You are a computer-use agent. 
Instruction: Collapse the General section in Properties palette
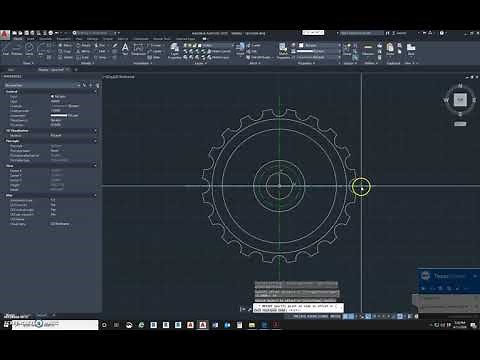pyautogui.click(x=95, y=92)
